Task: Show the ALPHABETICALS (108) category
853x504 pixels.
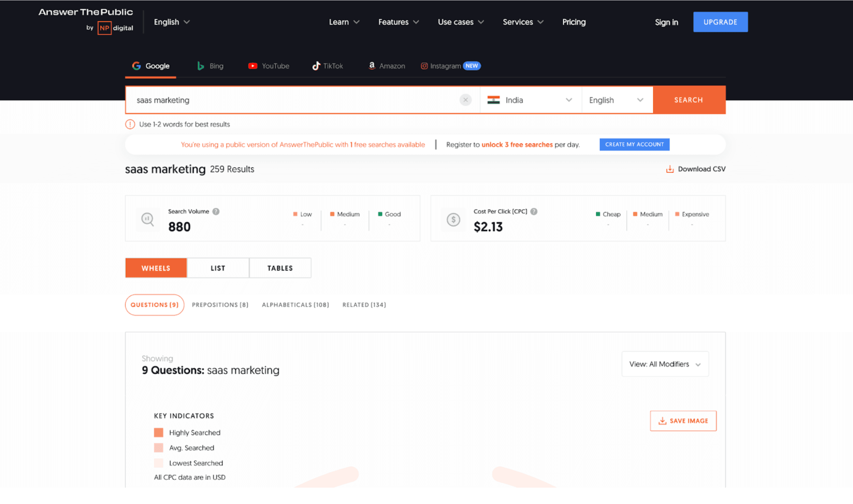Action: (295, 305)
